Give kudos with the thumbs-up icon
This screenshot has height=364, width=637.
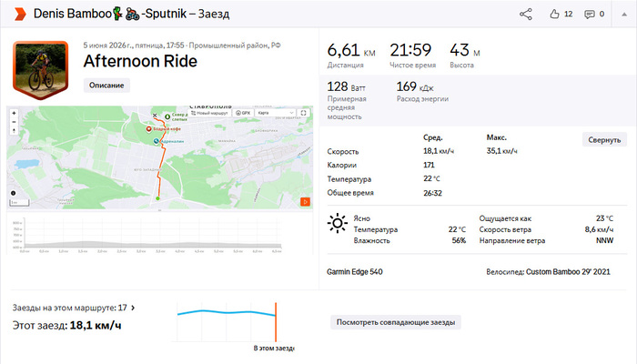(554, 15)
